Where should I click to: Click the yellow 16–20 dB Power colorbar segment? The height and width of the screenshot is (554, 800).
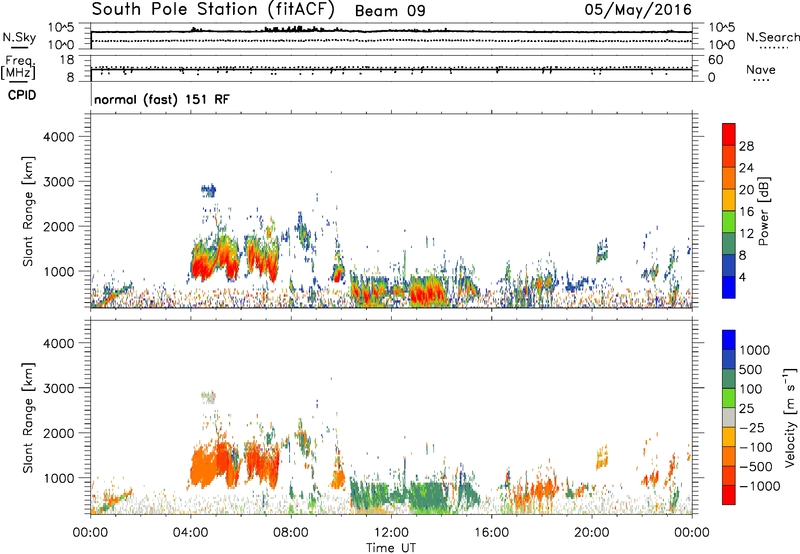pyautogui.click(x=729, y=199)
